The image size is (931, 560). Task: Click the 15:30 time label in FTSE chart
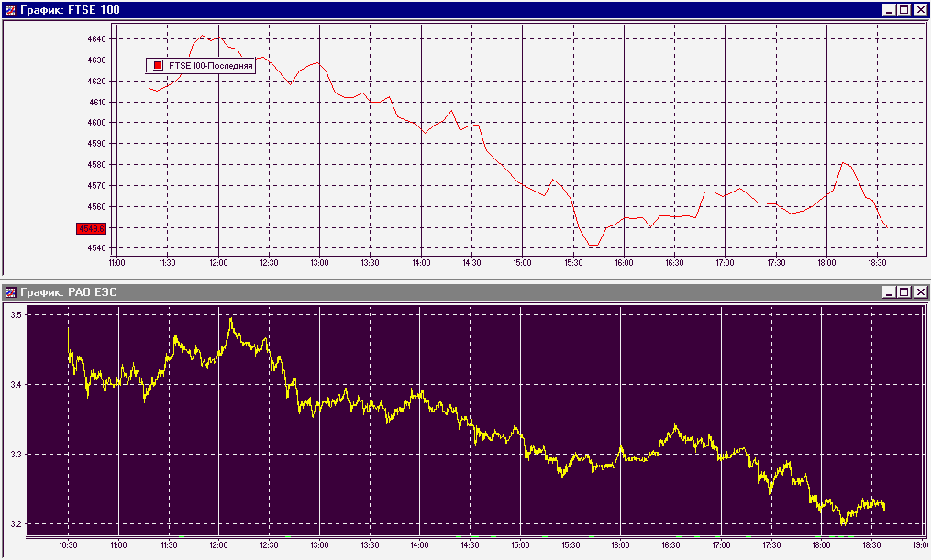[x=573, y=263]
